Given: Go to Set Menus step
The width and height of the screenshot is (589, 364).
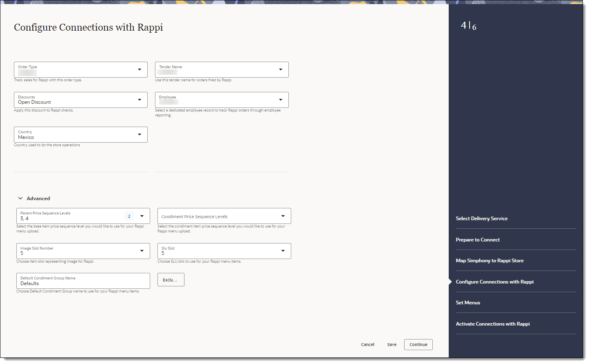Looking at the screenshot, I should point(468,303).
